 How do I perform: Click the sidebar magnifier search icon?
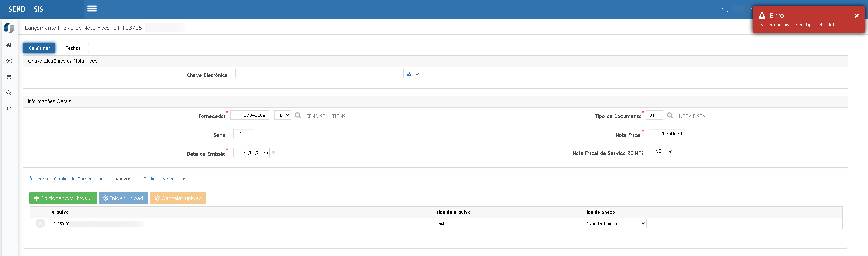coord(9,93)
